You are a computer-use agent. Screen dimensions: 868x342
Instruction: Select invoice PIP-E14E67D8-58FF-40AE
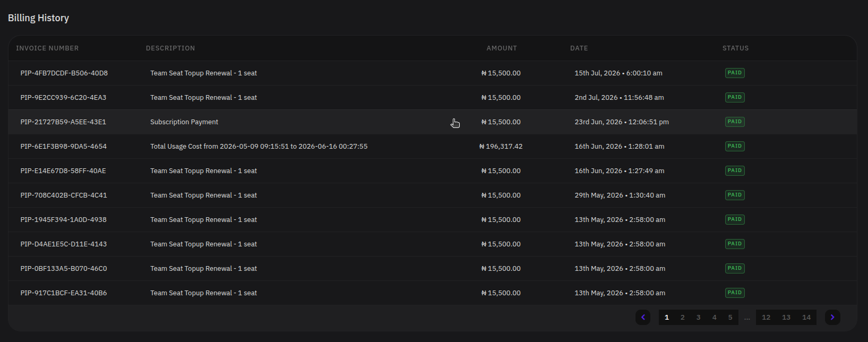[x=63, y=171]
